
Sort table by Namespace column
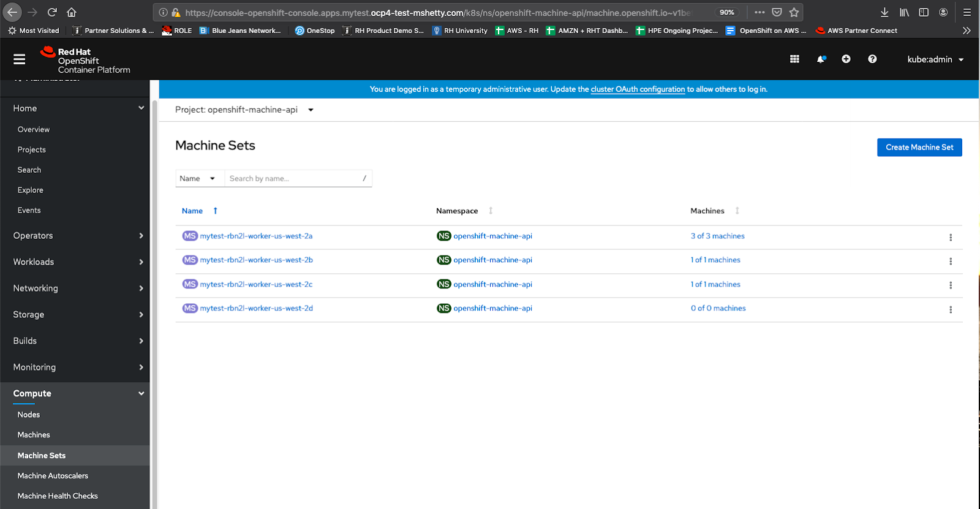[x=457, y=211]
